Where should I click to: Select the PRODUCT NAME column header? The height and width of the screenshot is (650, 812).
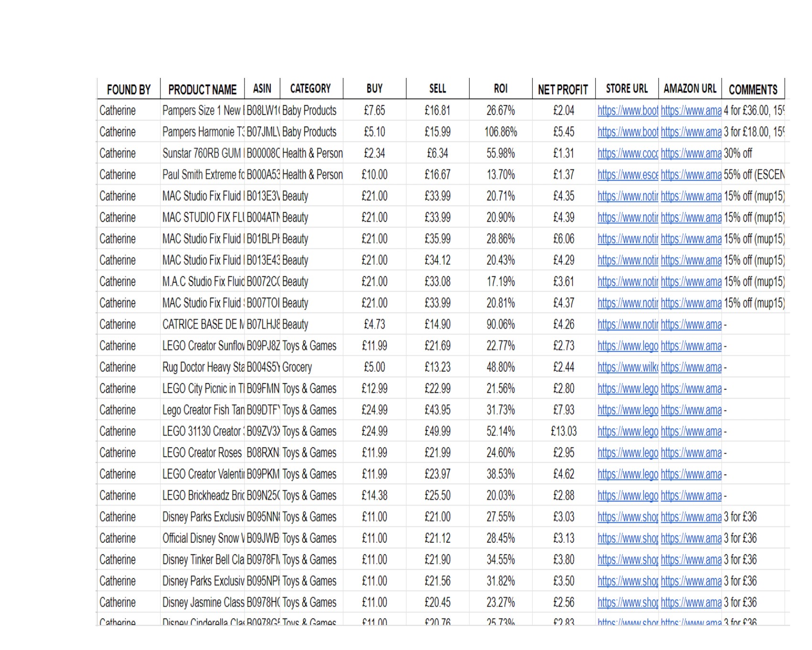[x=202, y=89]
